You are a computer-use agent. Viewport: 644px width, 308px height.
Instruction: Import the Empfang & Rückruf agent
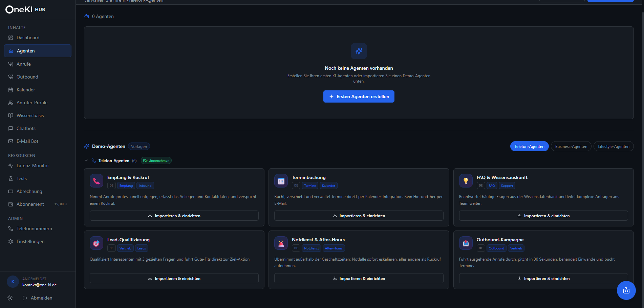(x=174, y=216)
